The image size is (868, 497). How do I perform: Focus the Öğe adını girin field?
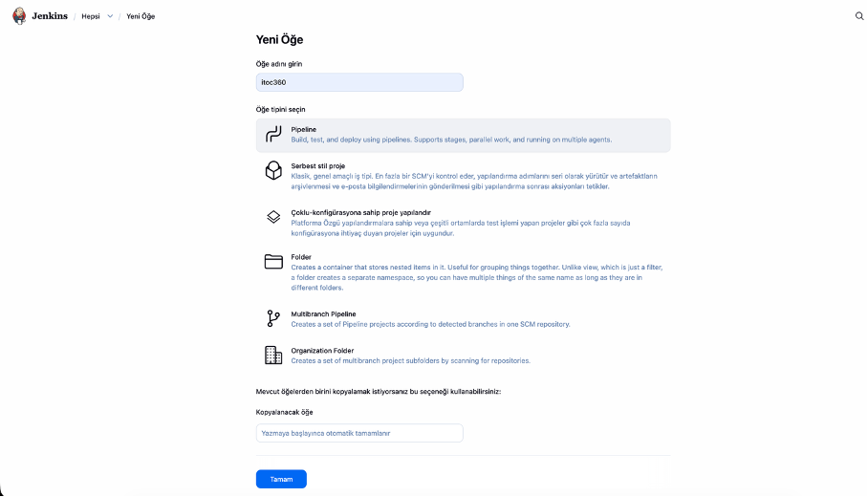[x=359, y=82]
